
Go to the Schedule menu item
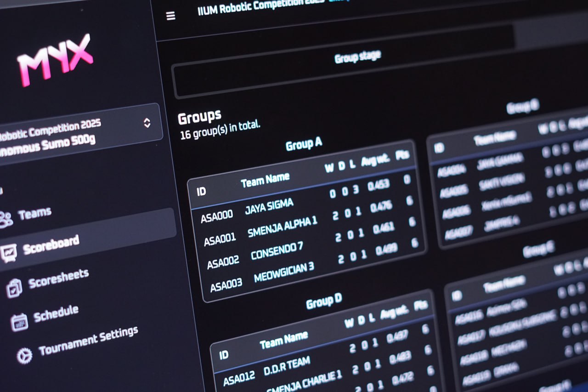click(56, 314)
